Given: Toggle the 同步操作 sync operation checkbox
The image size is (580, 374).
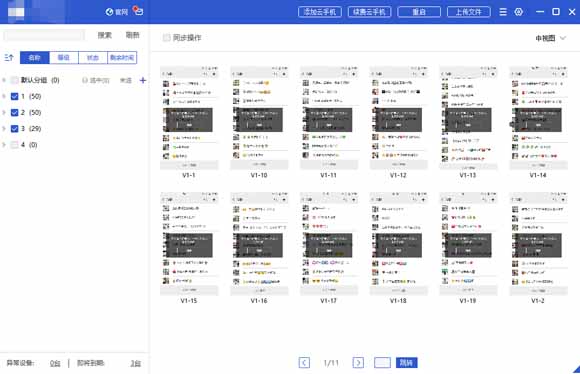Looking at the screenshot, I should click(x=166, y=37).
